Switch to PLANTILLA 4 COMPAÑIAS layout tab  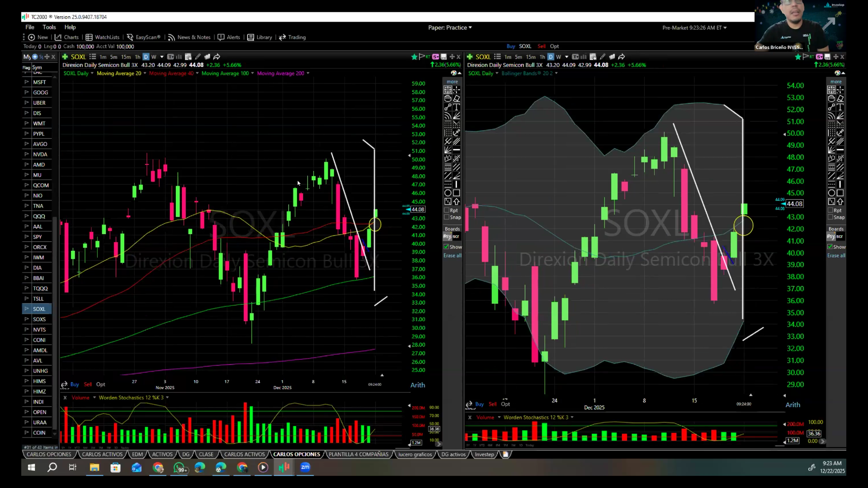358,455
